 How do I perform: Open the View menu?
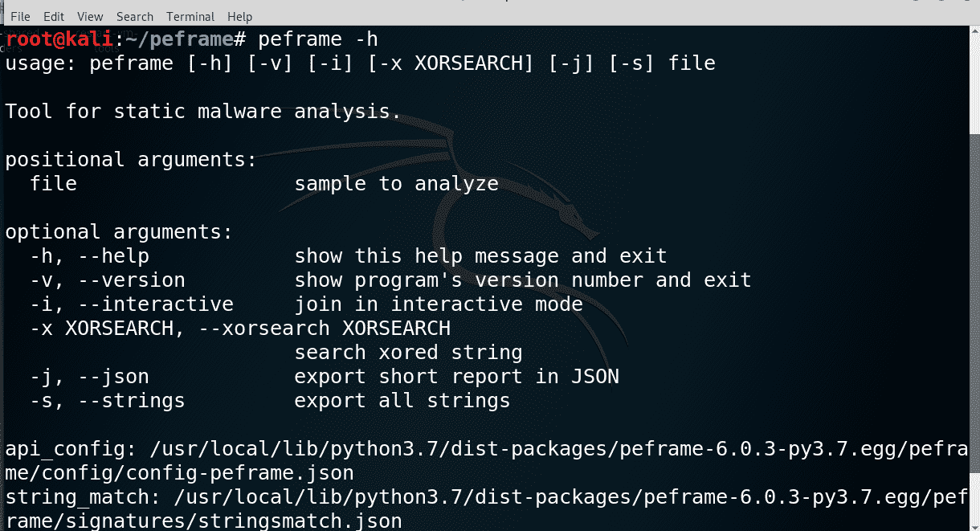click(90, 16)
